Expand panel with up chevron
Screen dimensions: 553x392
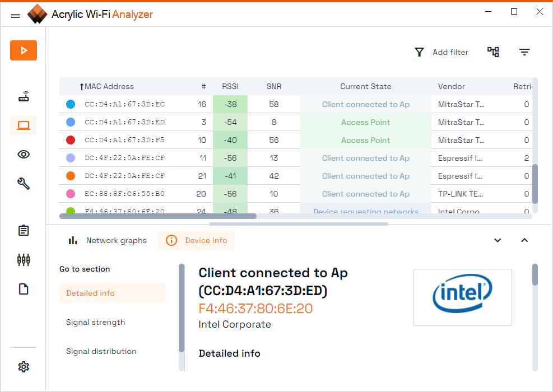pos(524,240)
